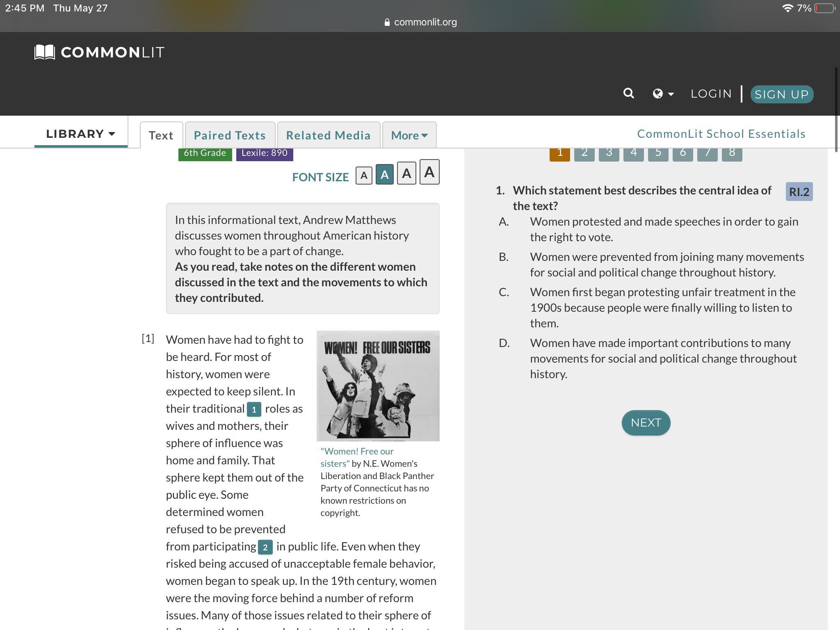Click the RI.2 standard badge
This screenshot has height=630, width=840.
coord(799,192)
